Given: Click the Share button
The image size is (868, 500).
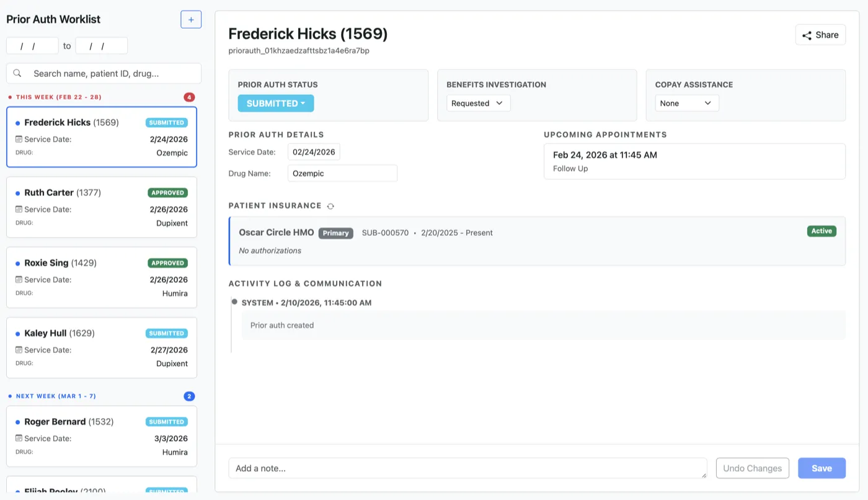Looking at the screenshot, I should pyautogui.click(x=820, y=35).
